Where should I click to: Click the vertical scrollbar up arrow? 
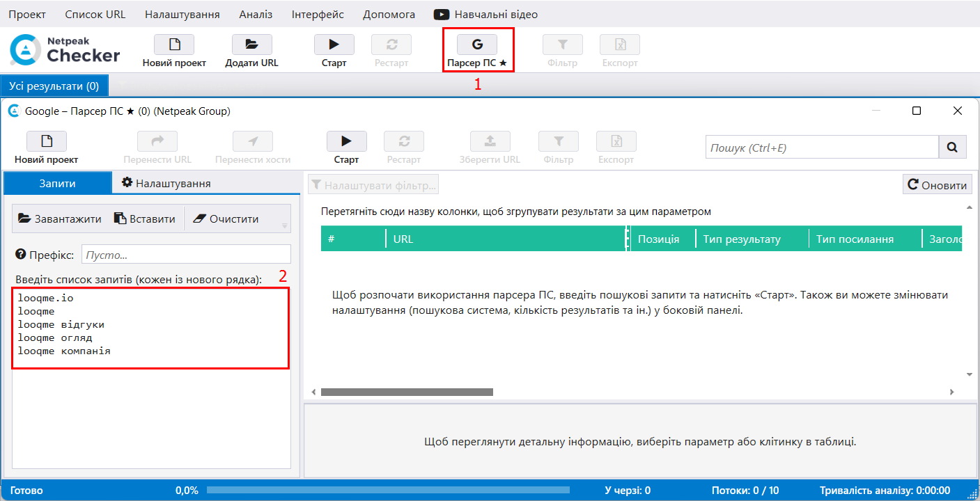click(x=969, y=207)
